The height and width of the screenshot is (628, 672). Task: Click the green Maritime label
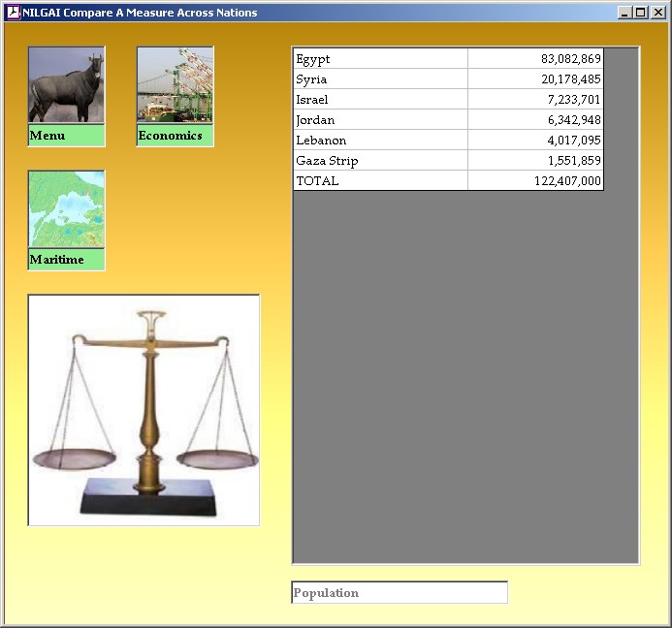(66, 260)
